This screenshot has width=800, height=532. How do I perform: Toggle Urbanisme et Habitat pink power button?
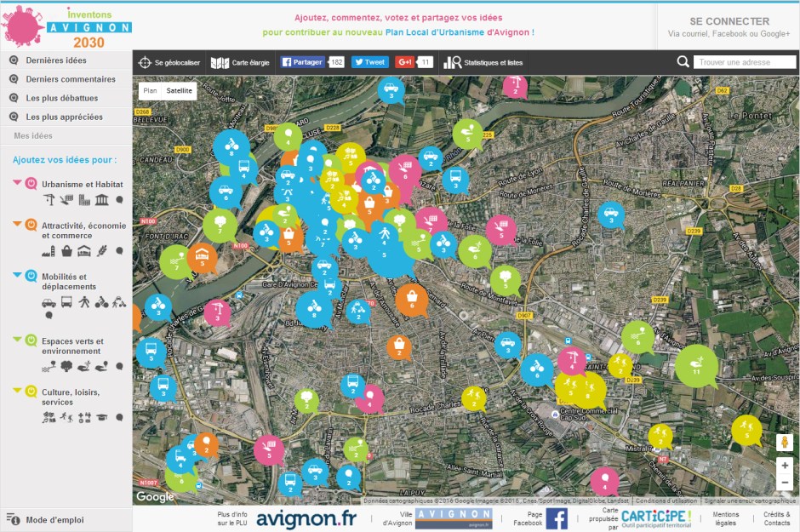pos(31,183)
